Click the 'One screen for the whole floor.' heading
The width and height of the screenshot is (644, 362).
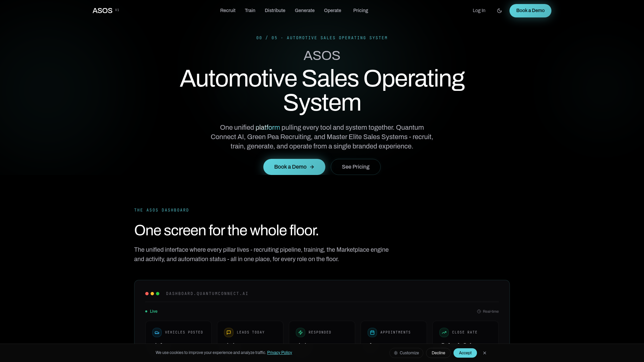(x=226, y=231)
